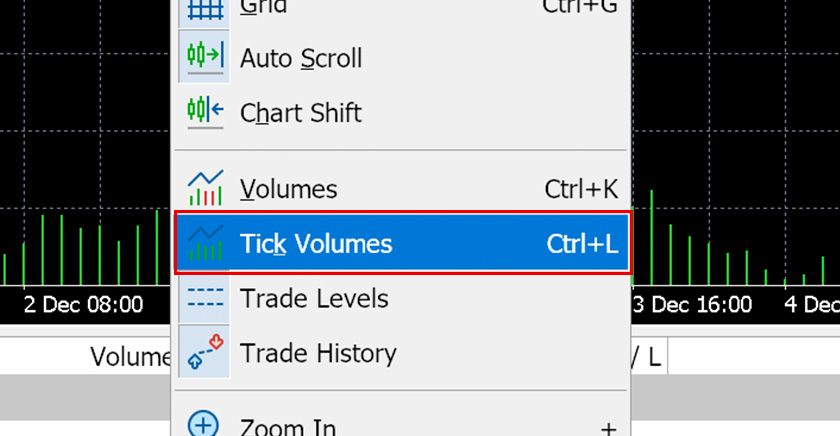
Task: Click the Auto Scroll candlestick icon
Action: (x=205, y=57)
